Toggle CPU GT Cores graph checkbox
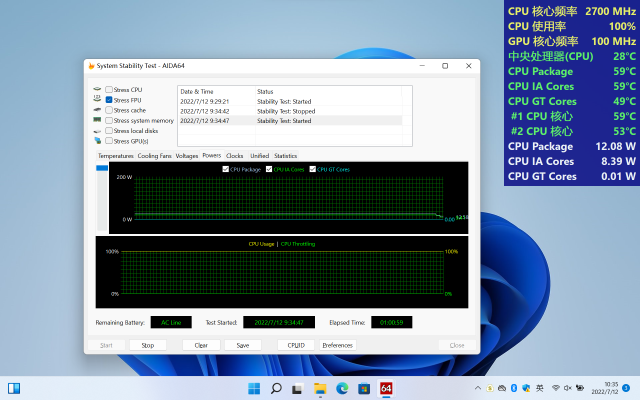 point(313,169)
